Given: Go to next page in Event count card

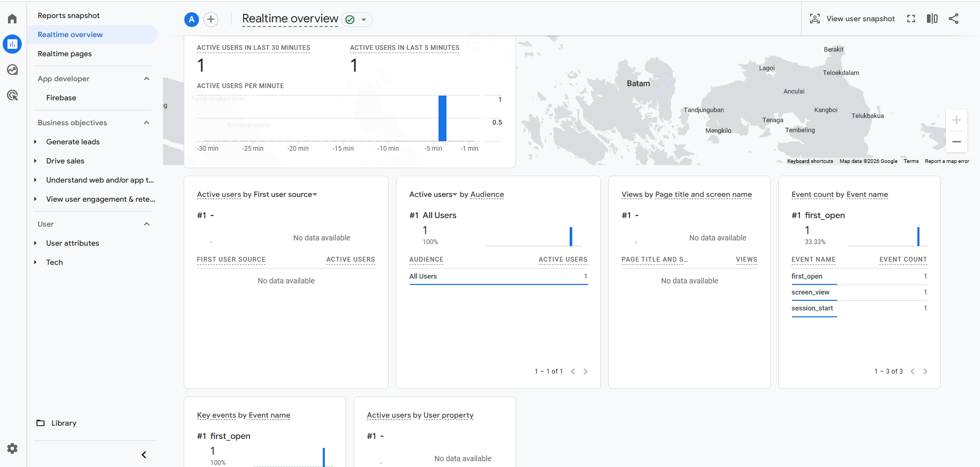Looking at the screenshot, I should pyautogui.click(x=925, y=371).
